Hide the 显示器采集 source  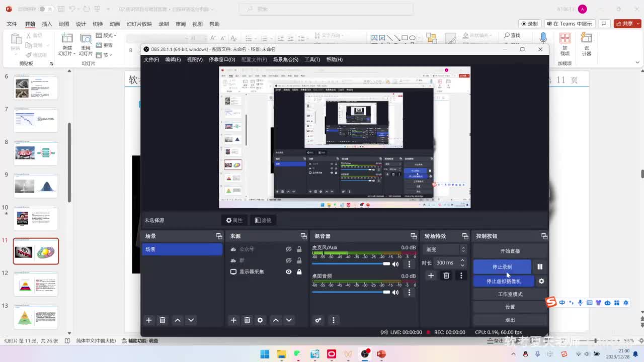[x=289, y=271]
